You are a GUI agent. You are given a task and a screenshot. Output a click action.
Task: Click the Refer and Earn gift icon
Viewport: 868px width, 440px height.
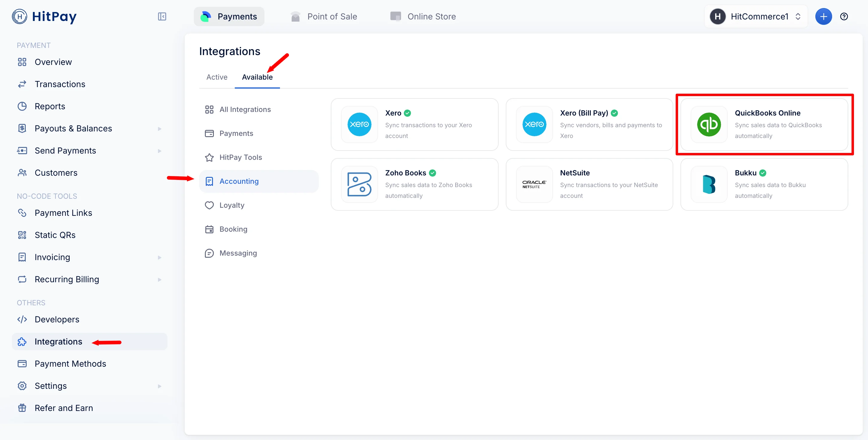(x=22, y=408)
